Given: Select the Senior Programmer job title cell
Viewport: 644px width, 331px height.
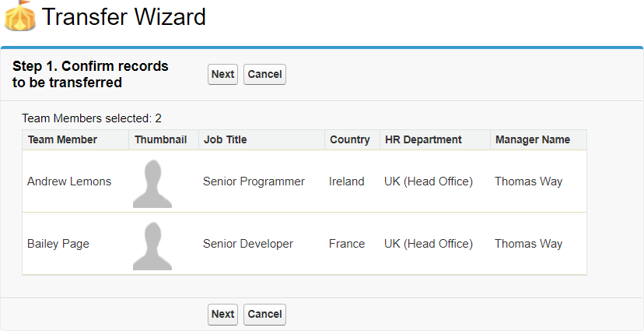Looking at the screenshot, I should pyautogui.click(x=254, y=181).
